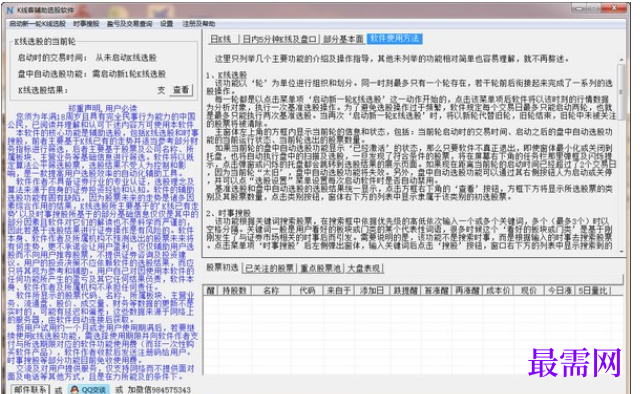Switch to the 部分基本面 tab
Viewport: 640px width, 394px height.
pos(343,39)
